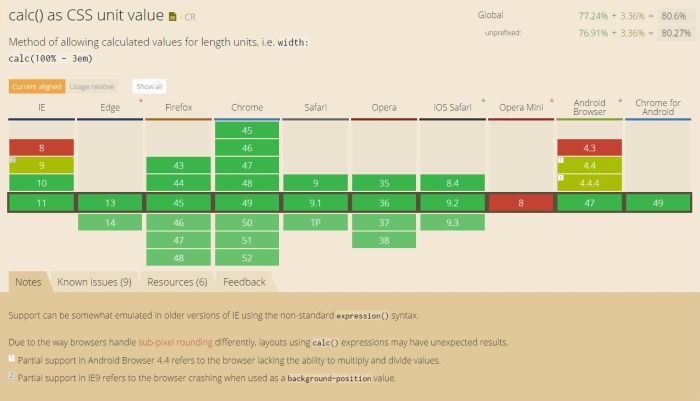
Task: Click the IE 11 current version cell
Action: 42,203
